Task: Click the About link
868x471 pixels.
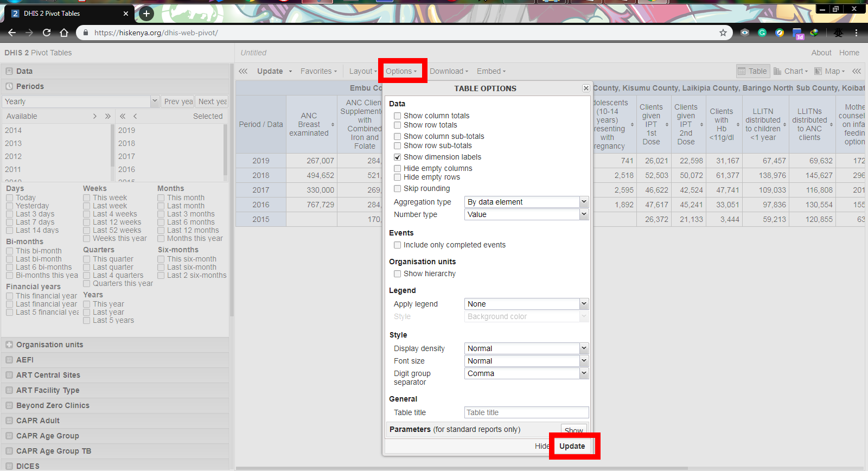Action: (x=821, y=53)
